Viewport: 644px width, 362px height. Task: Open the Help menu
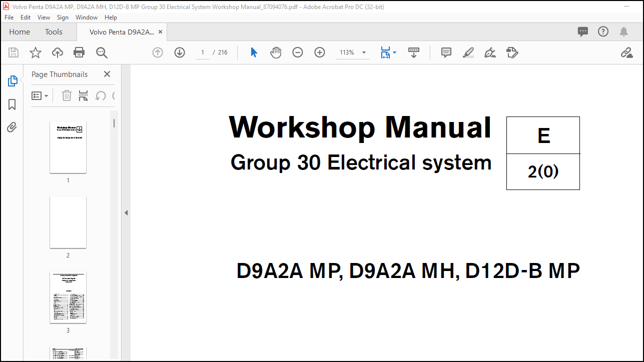(111, 17)
